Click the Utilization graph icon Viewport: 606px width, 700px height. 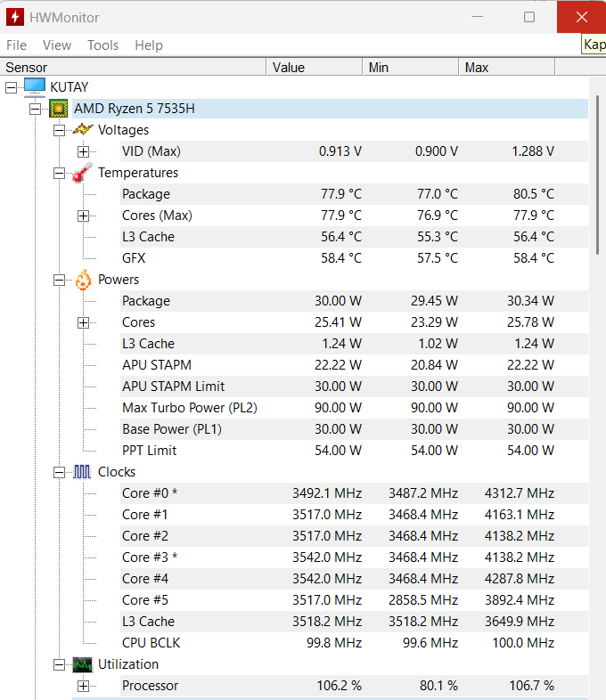click(82, 664)
